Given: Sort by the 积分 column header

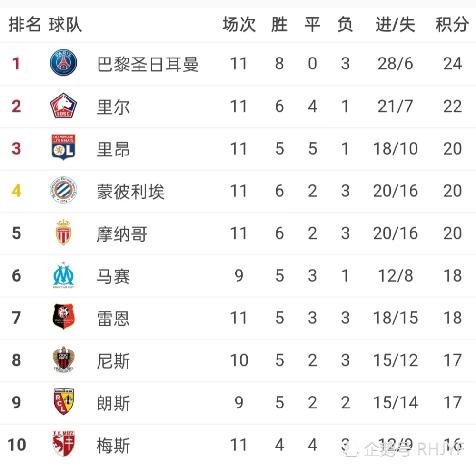Looking at the screenshot, I should pos(452,25).
